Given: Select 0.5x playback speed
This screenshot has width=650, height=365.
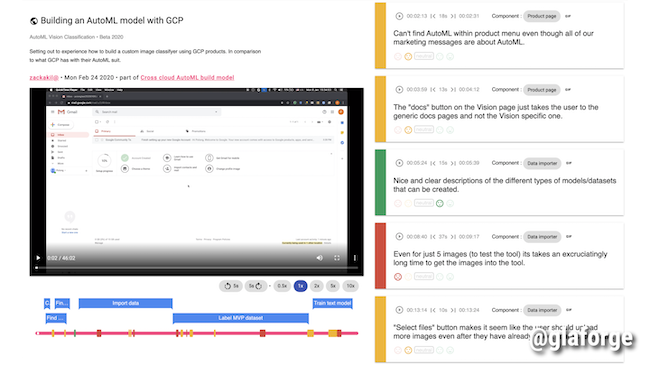Looking at the screenshot, I should tap(282, 286).
